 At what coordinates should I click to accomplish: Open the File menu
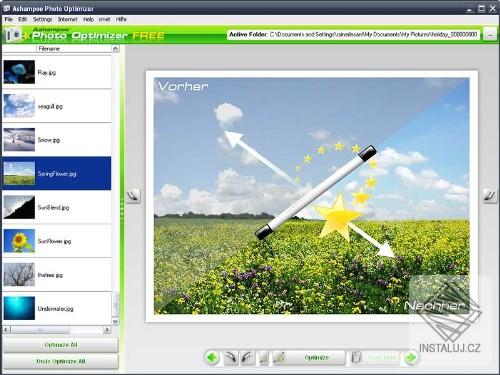pyautogui.click(x=9, y=19)
